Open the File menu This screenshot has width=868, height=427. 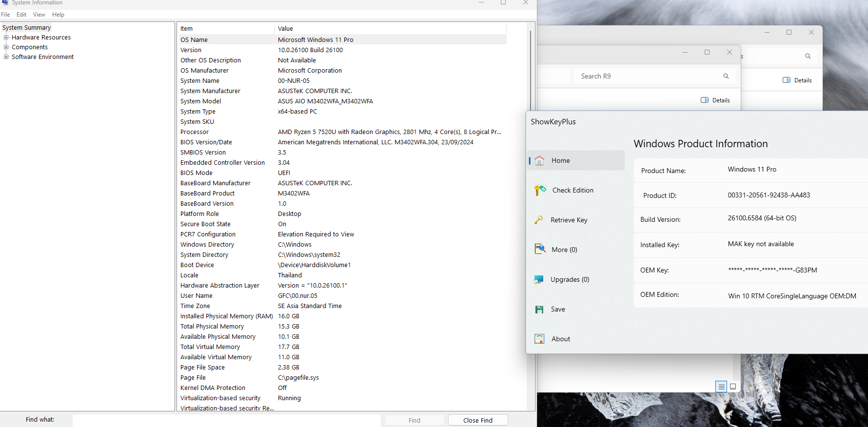coord(5,15)
